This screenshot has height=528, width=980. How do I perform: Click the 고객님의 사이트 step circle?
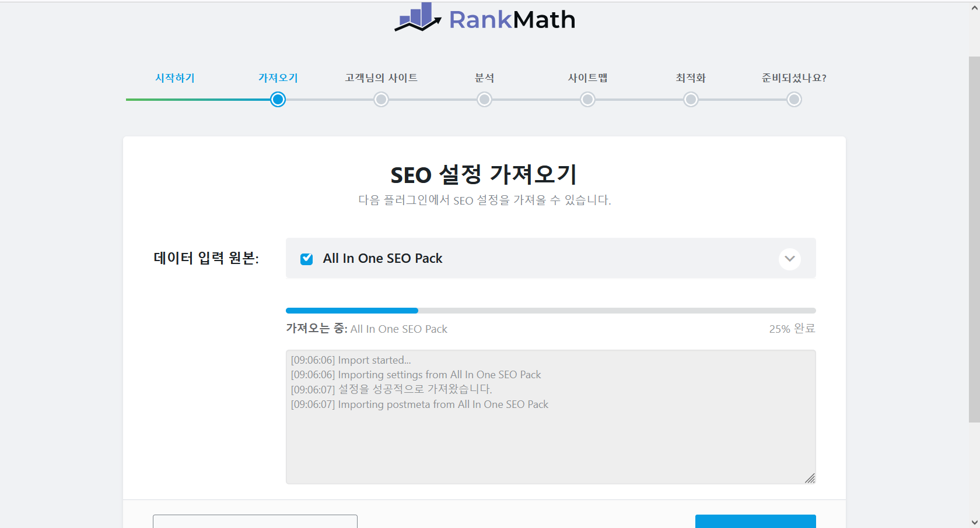coord(381,100)
